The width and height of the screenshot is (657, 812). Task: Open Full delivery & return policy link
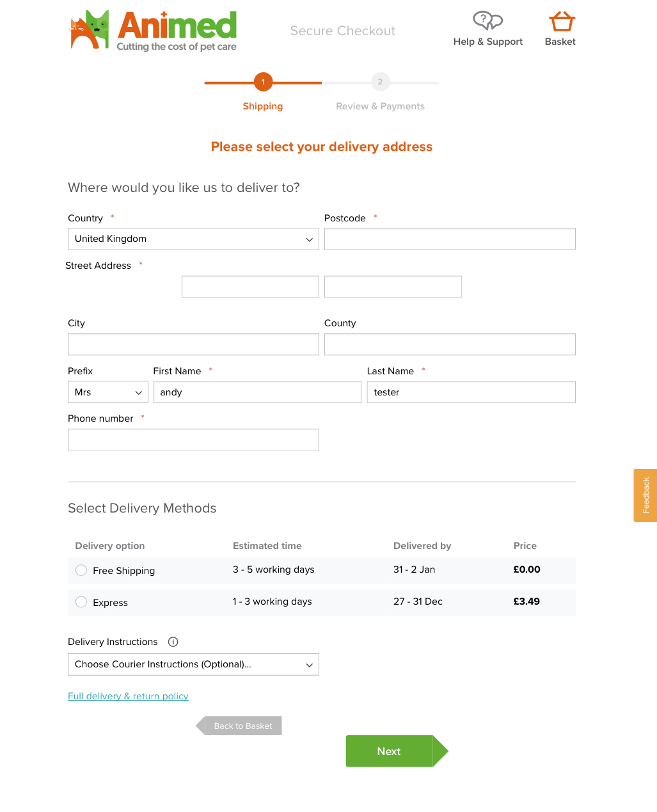pos(128,696)
